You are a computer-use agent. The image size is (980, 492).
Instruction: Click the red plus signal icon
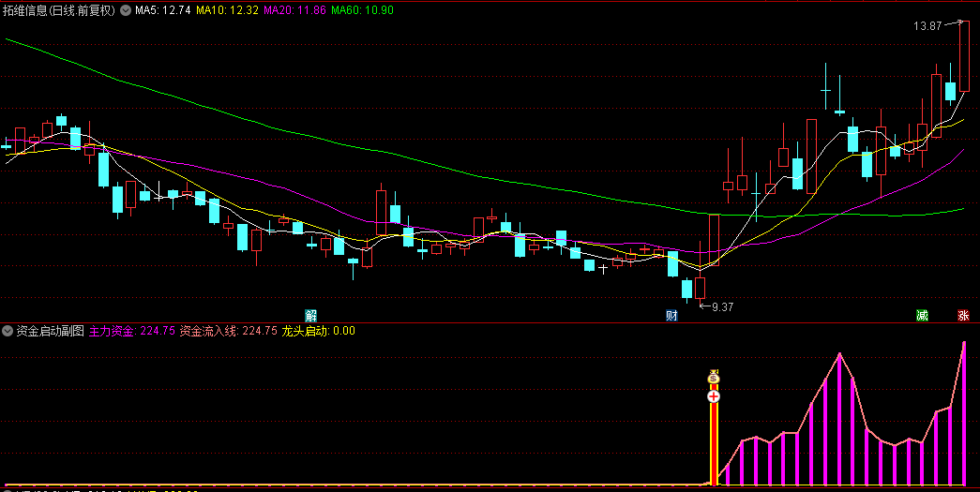click(714, 396)
